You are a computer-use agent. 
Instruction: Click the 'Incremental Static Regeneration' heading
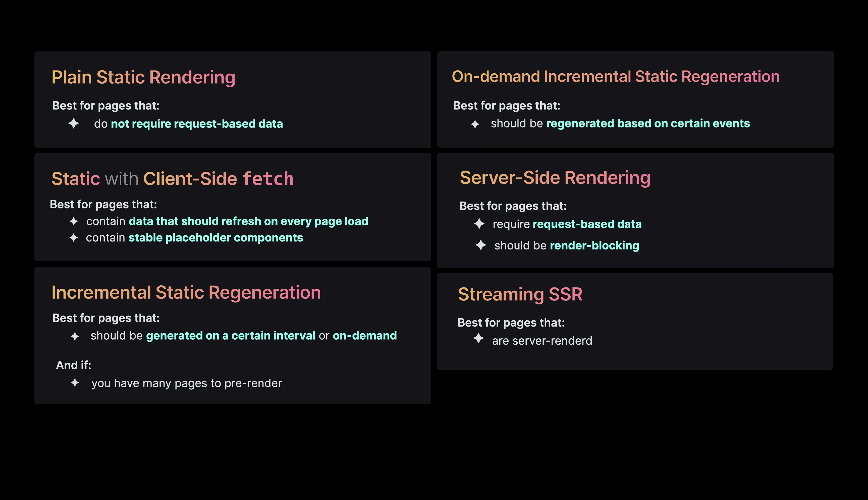pyautogui.click(x=186, y=292)
